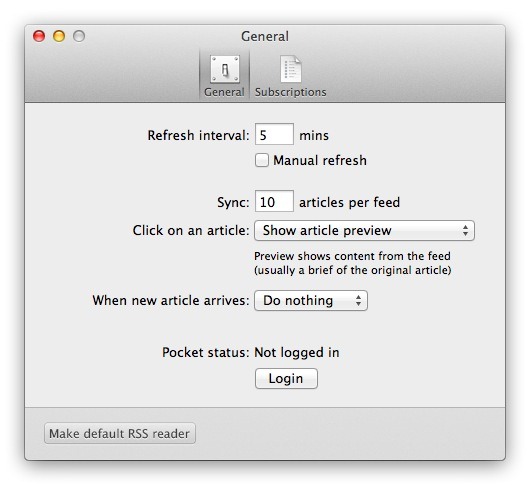This screenshot has width=530, height=485.
Task: Click Make default RSS reader button
Action: click(120, 433)
